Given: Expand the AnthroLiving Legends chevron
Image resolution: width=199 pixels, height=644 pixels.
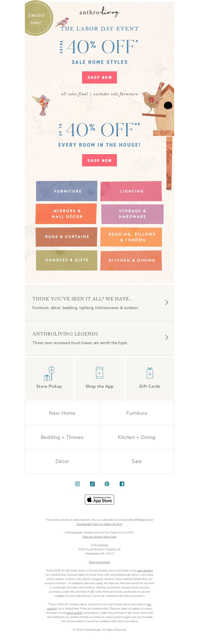Looking at the screenshot, I should tap(167, 337).
